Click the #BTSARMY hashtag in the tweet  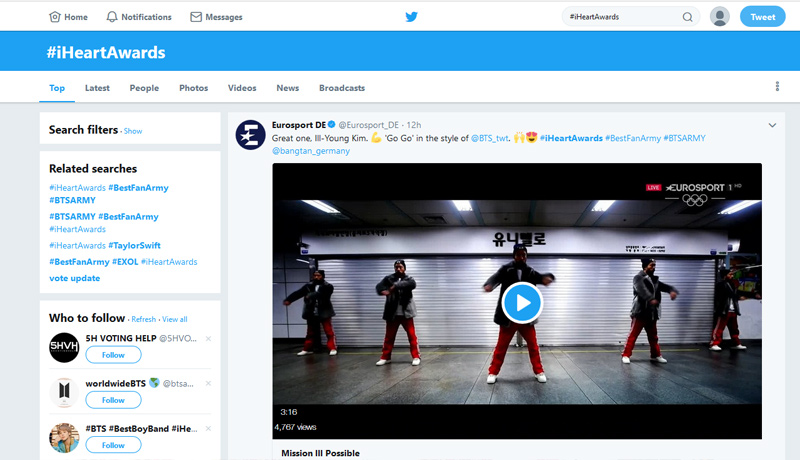coord(685,138)
